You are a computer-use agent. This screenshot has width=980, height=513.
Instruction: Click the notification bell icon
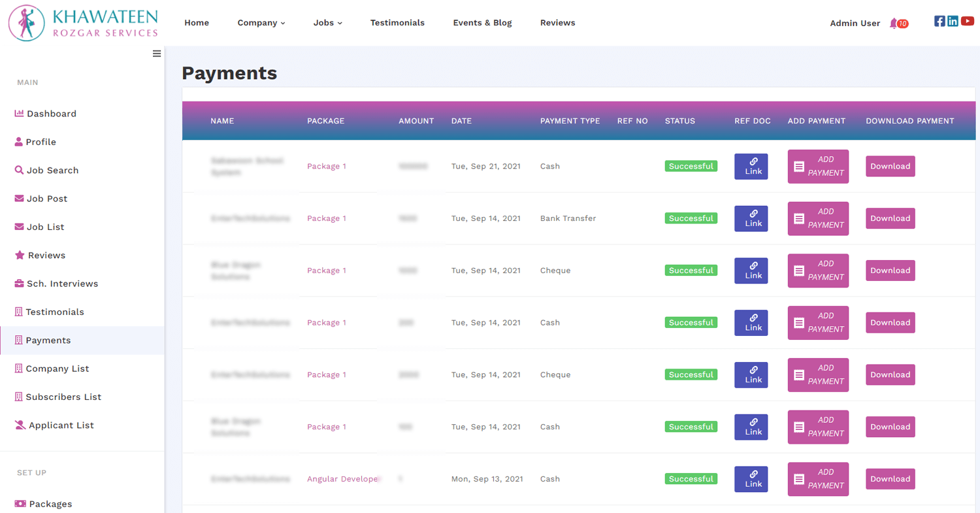coord(893,23)
